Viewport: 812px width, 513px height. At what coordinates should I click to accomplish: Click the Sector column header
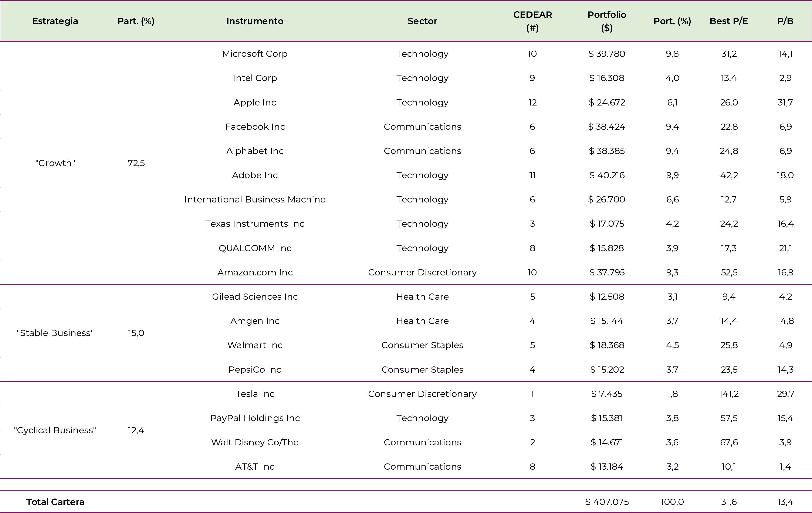(422, 21)
